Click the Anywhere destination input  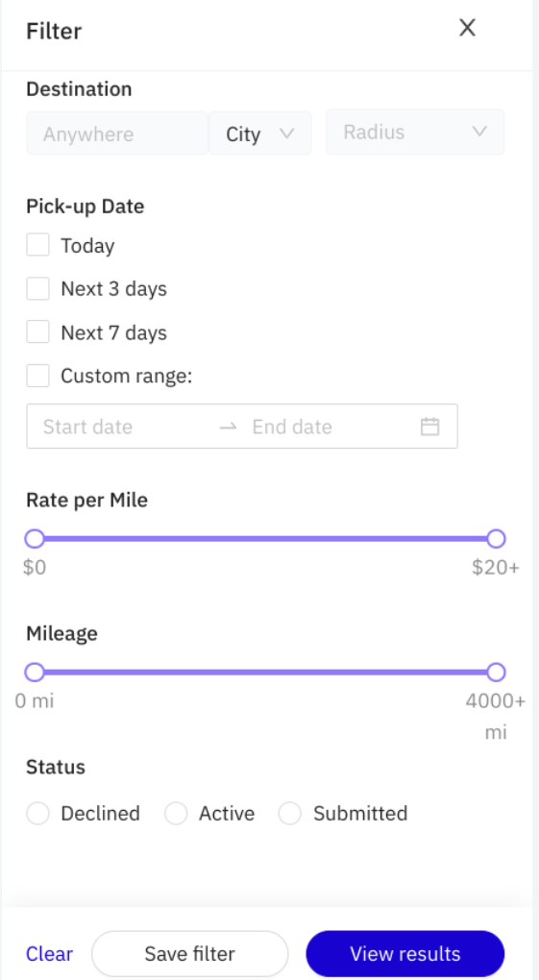117,134
